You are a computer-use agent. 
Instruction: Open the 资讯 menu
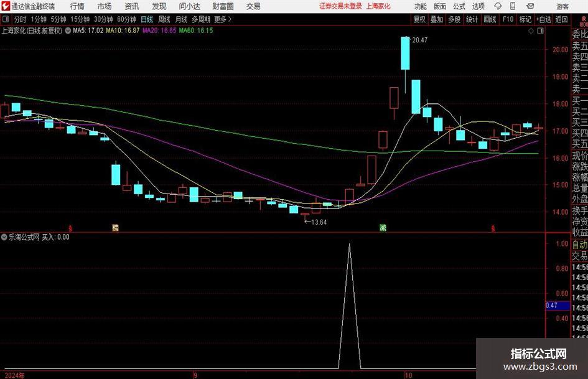[132, 6]
